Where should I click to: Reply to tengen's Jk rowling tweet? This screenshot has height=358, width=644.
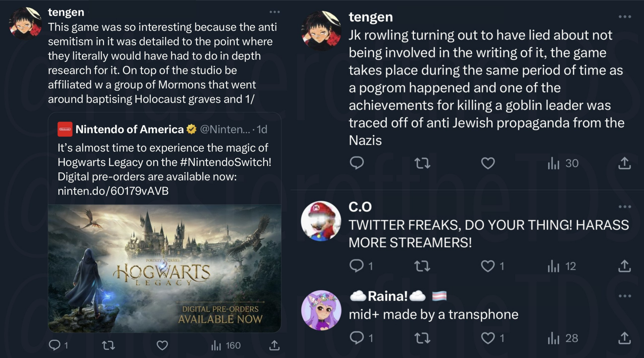point(357,163)
